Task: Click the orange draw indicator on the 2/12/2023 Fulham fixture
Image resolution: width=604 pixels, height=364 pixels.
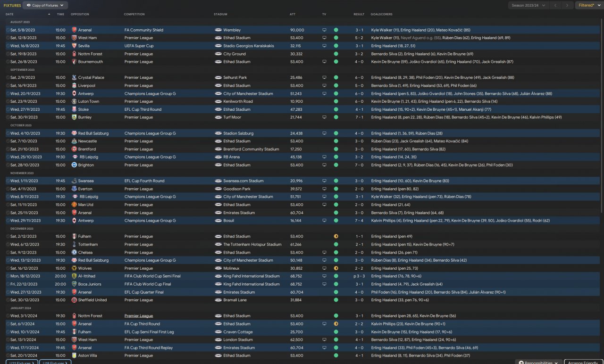Action: point(336,236)
